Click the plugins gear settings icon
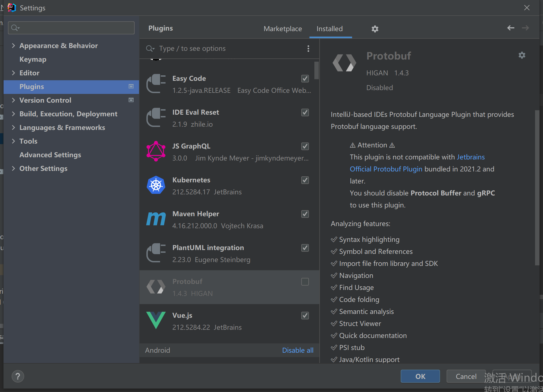The image size is (543, 392). pos(375,29)
